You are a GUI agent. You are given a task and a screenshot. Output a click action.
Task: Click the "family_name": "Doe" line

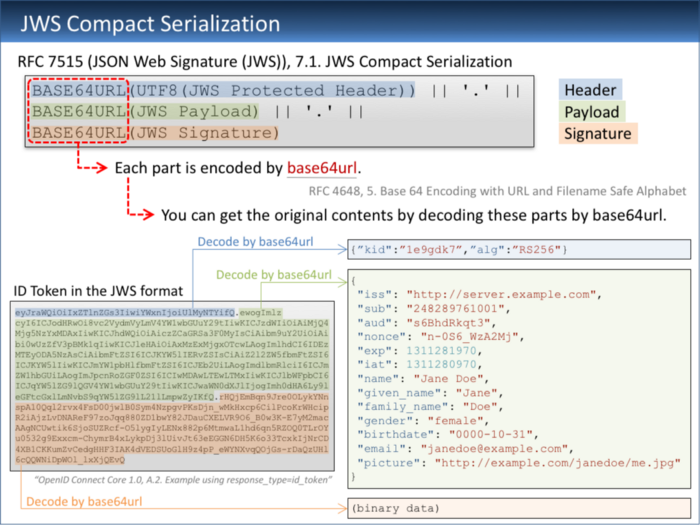(x=430, y=406)
